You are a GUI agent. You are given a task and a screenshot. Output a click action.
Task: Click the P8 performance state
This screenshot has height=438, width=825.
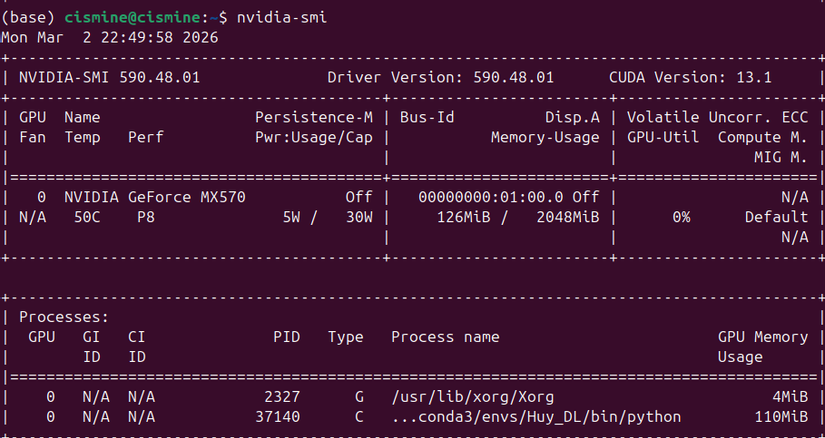click(145, 217)
